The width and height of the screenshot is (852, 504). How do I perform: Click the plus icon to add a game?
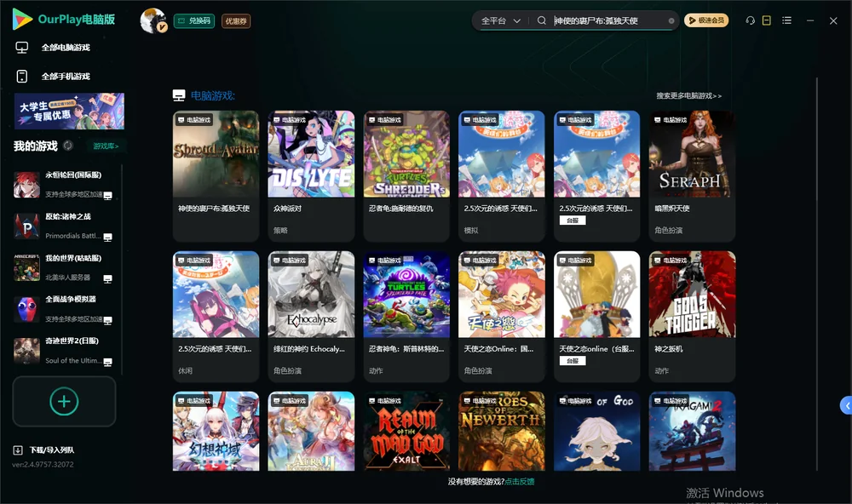point(64,401)
